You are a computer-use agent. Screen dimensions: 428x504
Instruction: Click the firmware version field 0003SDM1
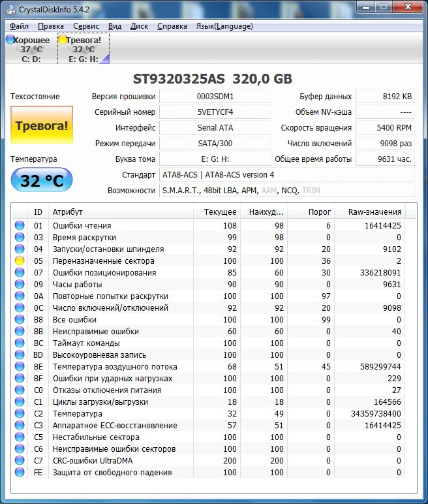(x=215, y=97)
